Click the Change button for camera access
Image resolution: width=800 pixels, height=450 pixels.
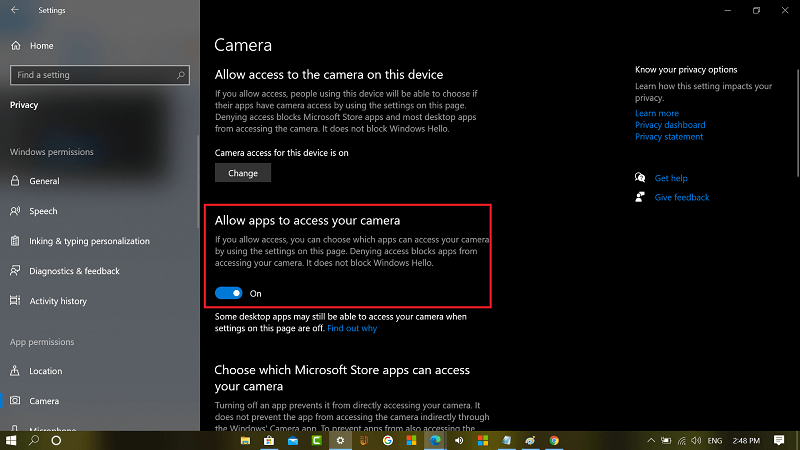[x=243, y=173]
